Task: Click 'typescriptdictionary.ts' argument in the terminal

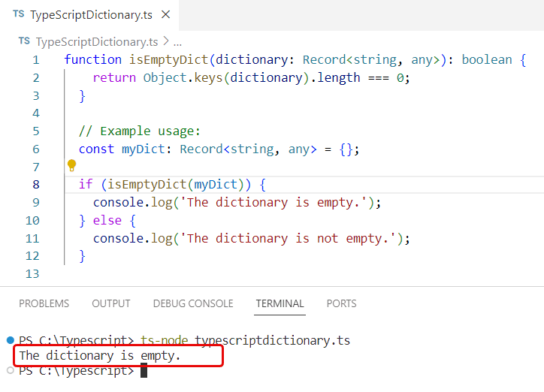Action: [272, 340]
